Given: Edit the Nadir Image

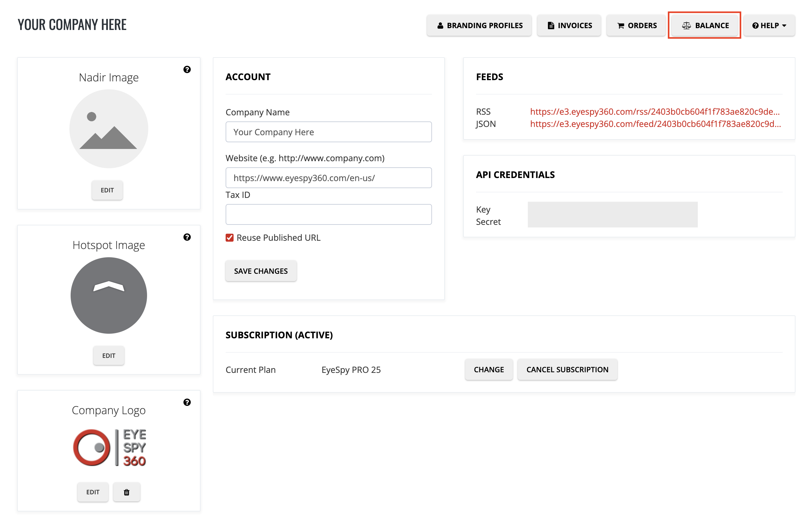Looking at the screenshot, I should point(107,190).
